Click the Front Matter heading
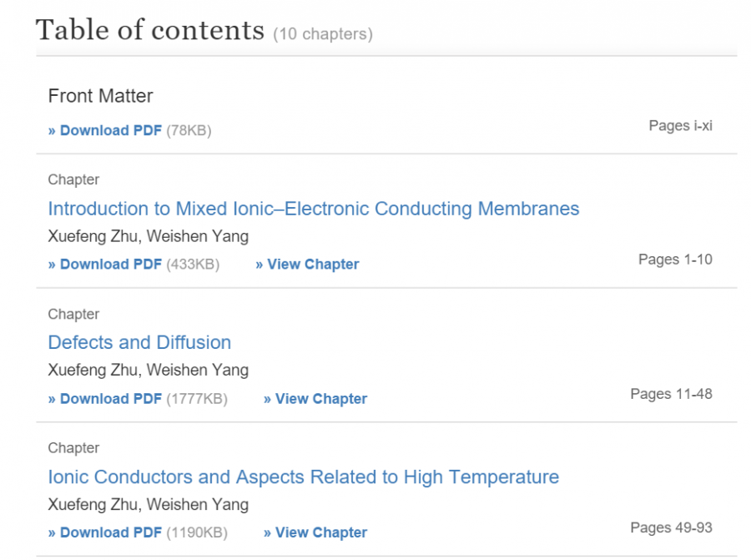 [x=100, y=96]
